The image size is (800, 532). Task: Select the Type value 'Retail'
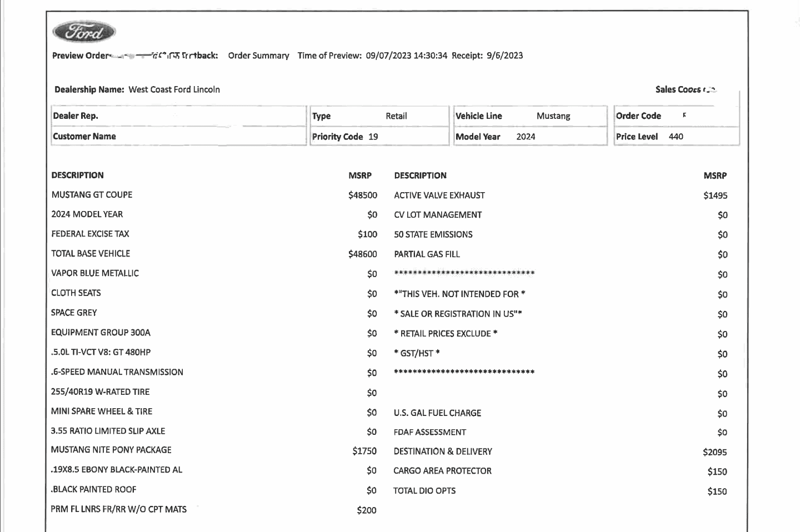pos(396,116)
